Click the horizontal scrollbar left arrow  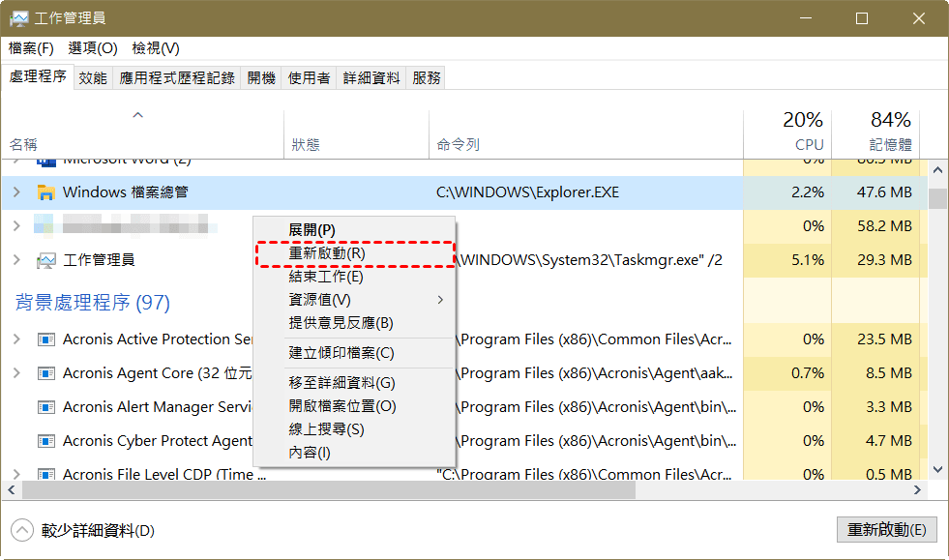(x=11, y=489)
